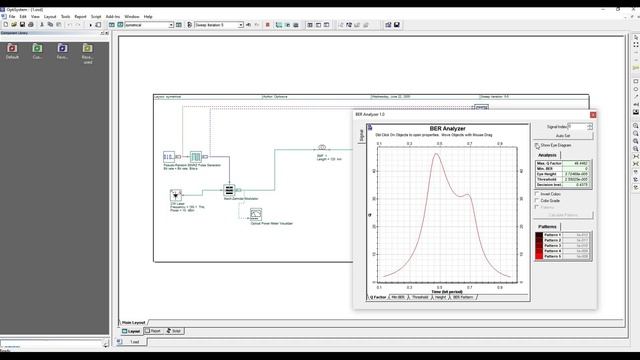The image size is (640, 360).
Task: Open the File menu
Action: [12, 17]
